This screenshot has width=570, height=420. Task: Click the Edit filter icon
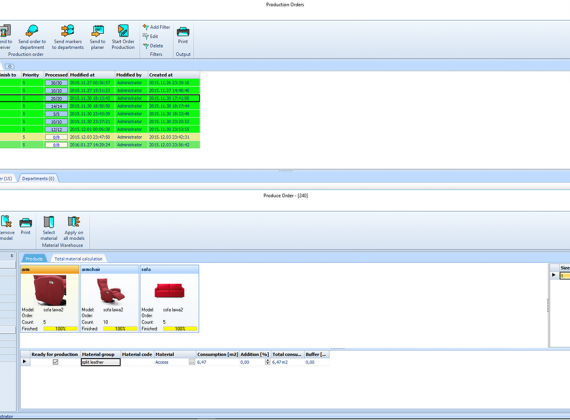pos(146,36)
